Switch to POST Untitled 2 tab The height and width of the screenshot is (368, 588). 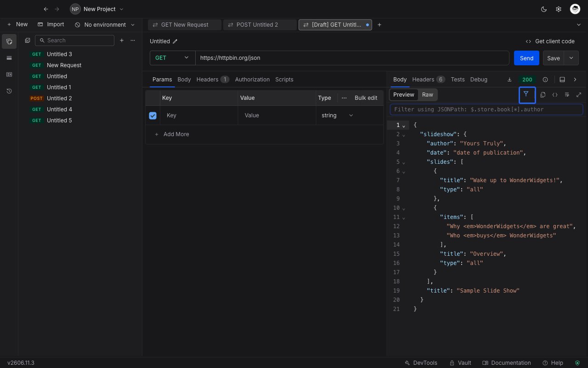click(x=260, y=25)
